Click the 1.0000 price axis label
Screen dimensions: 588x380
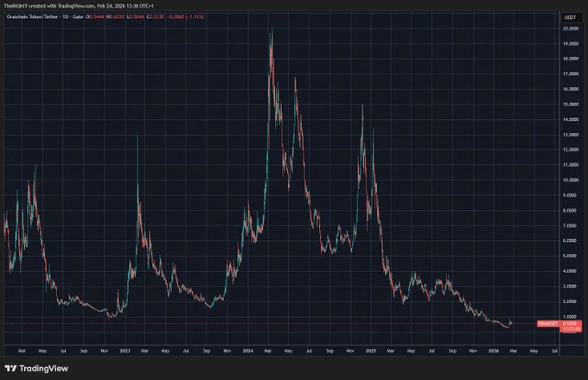tap(571, 316)
